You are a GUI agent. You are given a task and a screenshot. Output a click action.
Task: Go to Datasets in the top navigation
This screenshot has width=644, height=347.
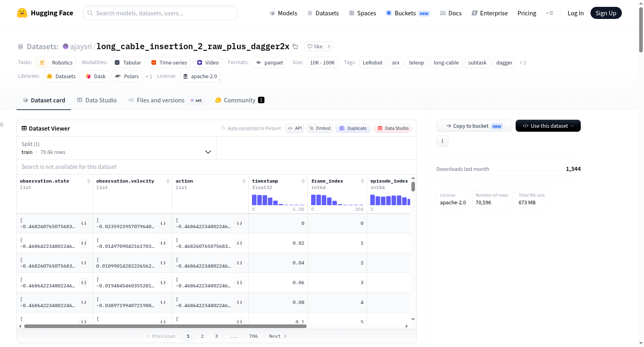click(323, 13)
